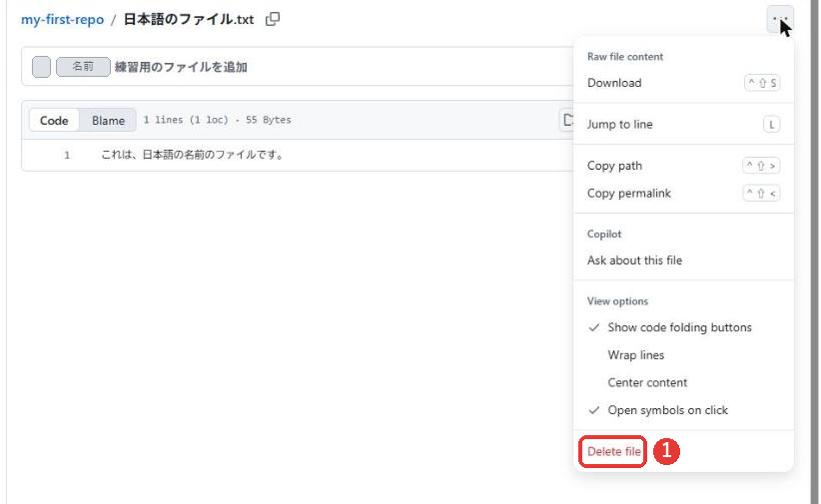
Task: Enable Wrap lines option
Action: 683,355
